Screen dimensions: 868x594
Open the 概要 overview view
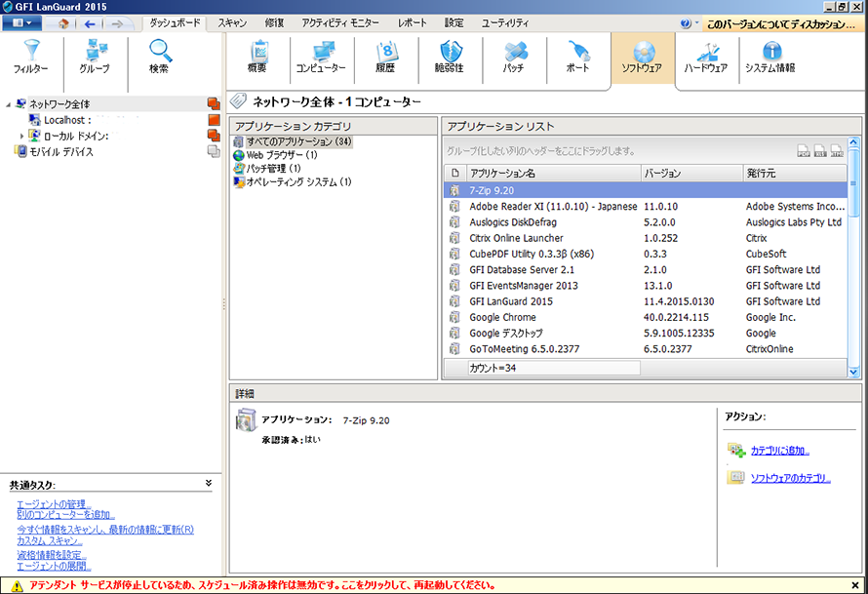click(258, 57)
